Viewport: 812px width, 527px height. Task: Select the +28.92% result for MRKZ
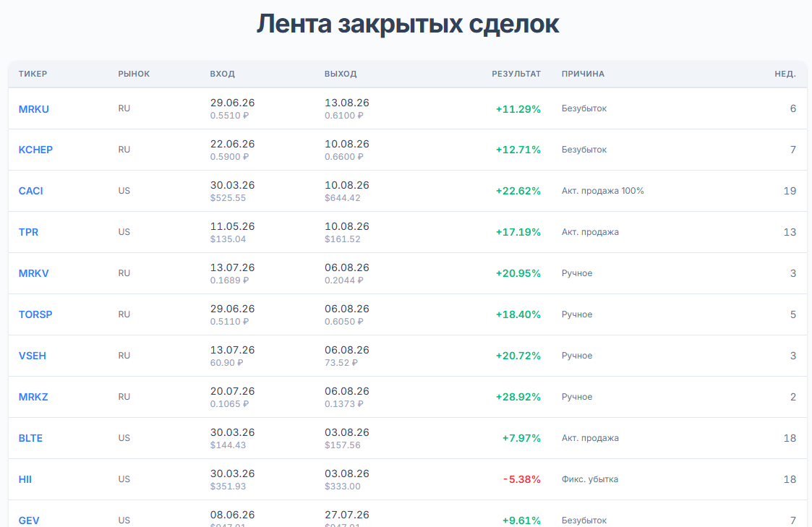point(518,397)
